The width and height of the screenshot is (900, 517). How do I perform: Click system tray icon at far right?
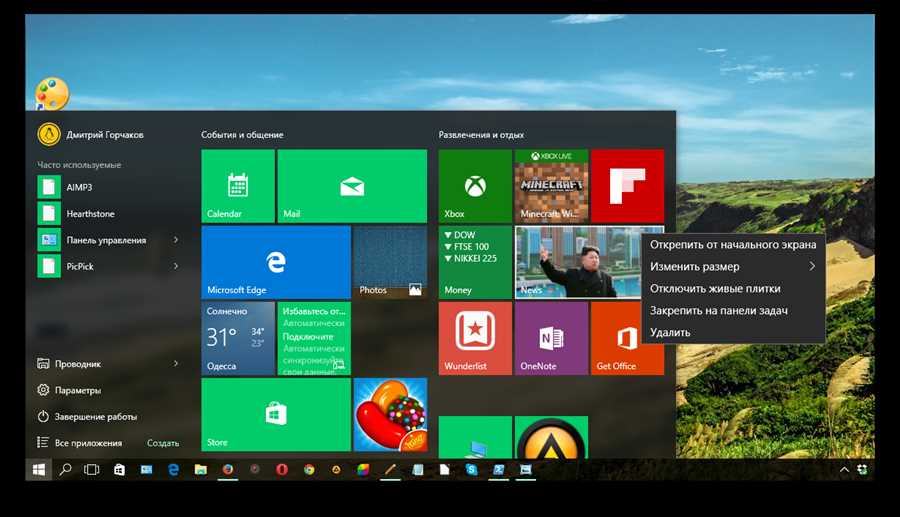pyautogui.click(x=862, y=469)
